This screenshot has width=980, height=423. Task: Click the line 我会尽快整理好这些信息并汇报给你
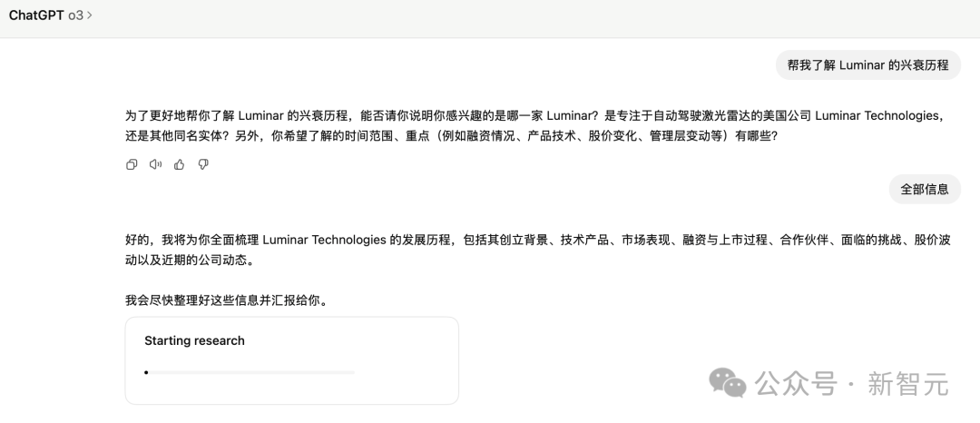pos(227,300)
